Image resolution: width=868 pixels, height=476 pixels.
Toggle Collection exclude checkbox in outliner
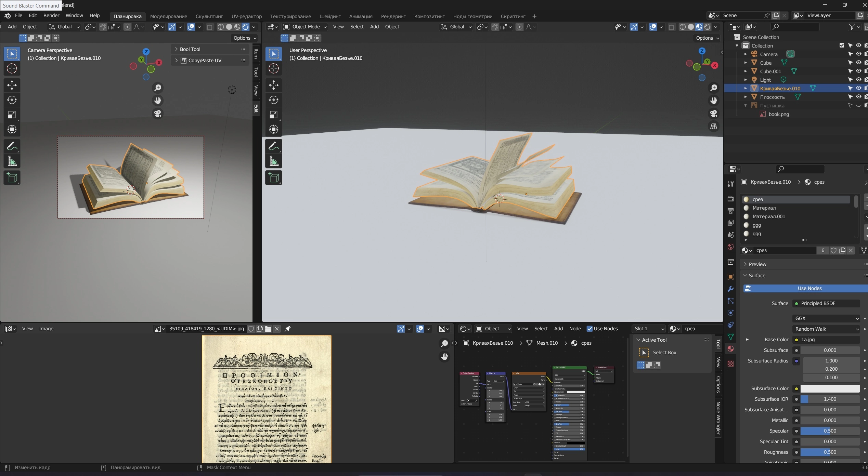[x=842, y=45]
